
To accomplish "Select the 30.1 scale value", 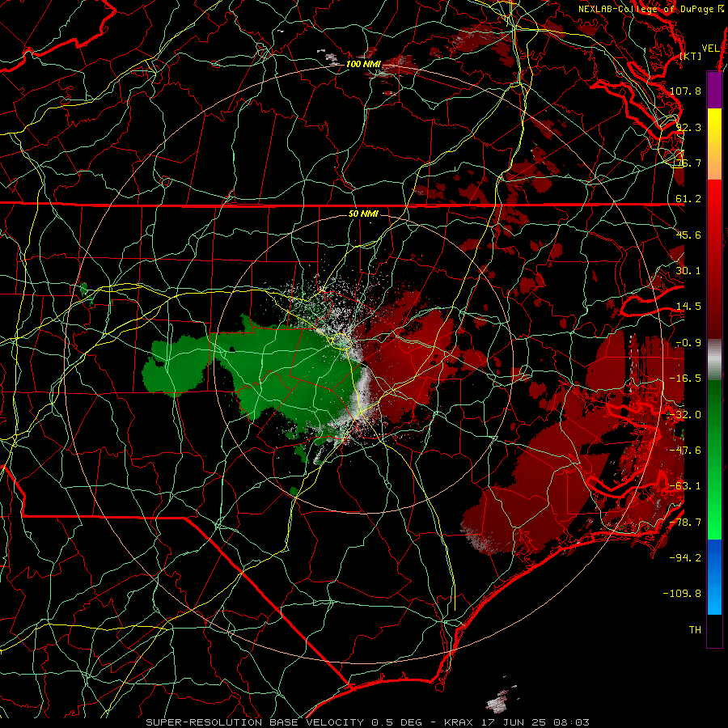I will click(x=688, y=271).
